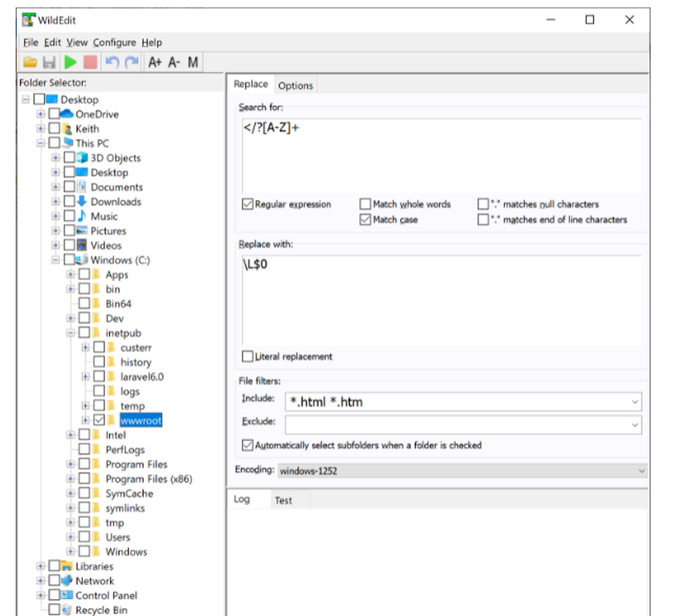Click the Libraries folder icon
The width and height of the screenshot is (680, 616).
(67, 566)
